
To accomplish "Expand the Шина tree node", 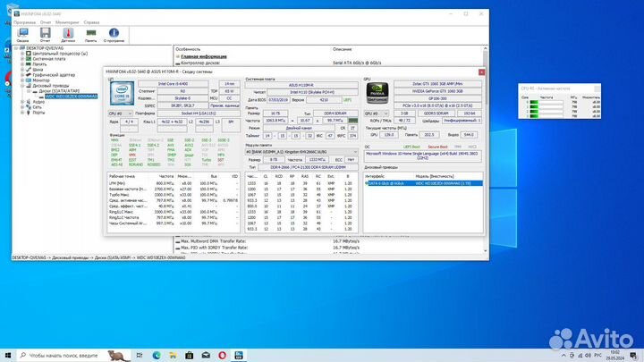I will point(22,70).
